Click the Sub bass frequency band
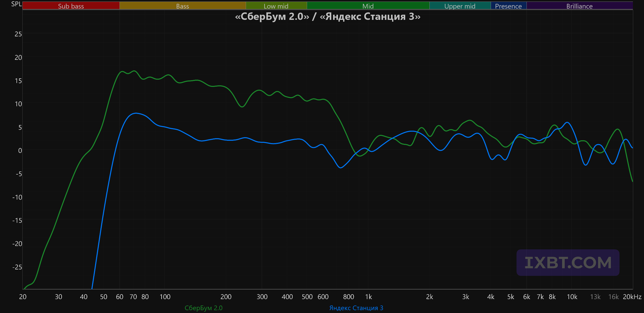 click(x=71, y=6)
